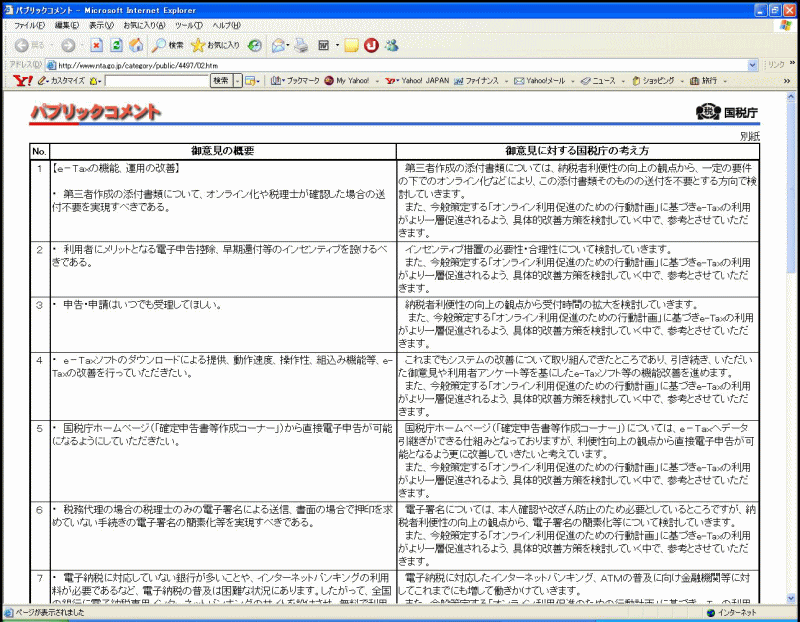This screenshot has width=800, height=622.
Task: Expand the Yahoo!メール dropdown arrow
Action: pyautogui.click(x=573, y=81)
